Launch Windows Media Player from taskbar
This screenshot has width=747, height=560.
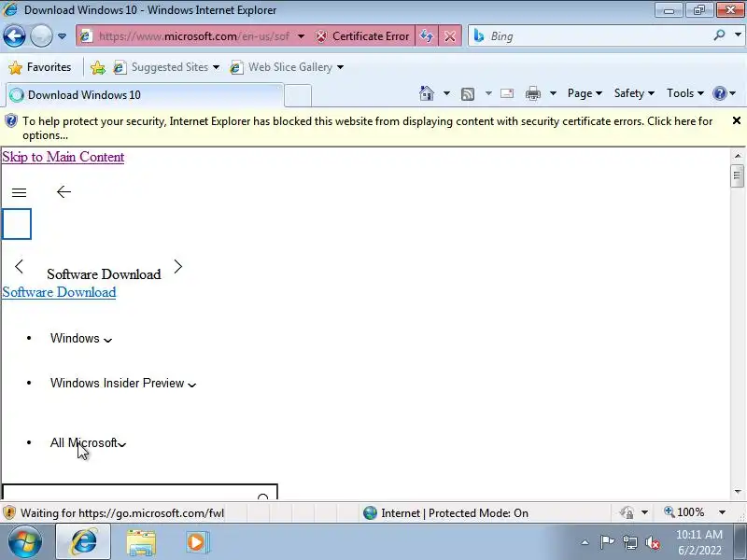pos(196,542)
